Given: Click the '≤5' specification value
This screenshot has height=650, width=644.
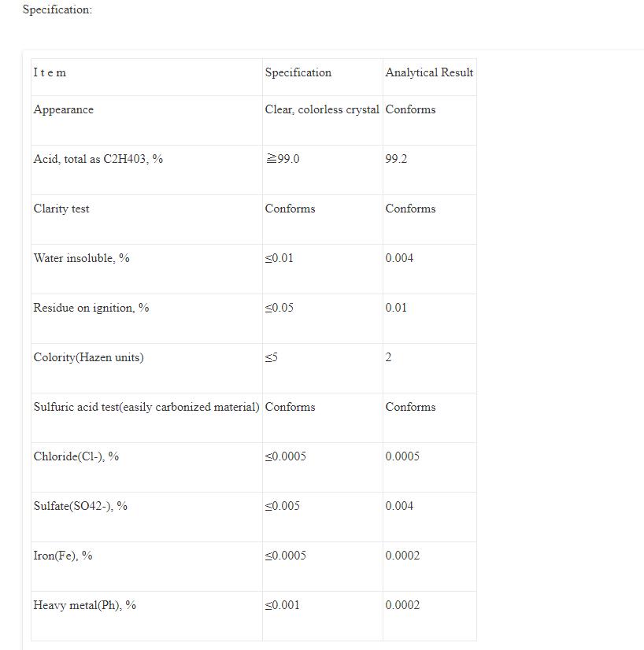Looking at the screenshot, I should pyautogui.click(x=272, y=358).
